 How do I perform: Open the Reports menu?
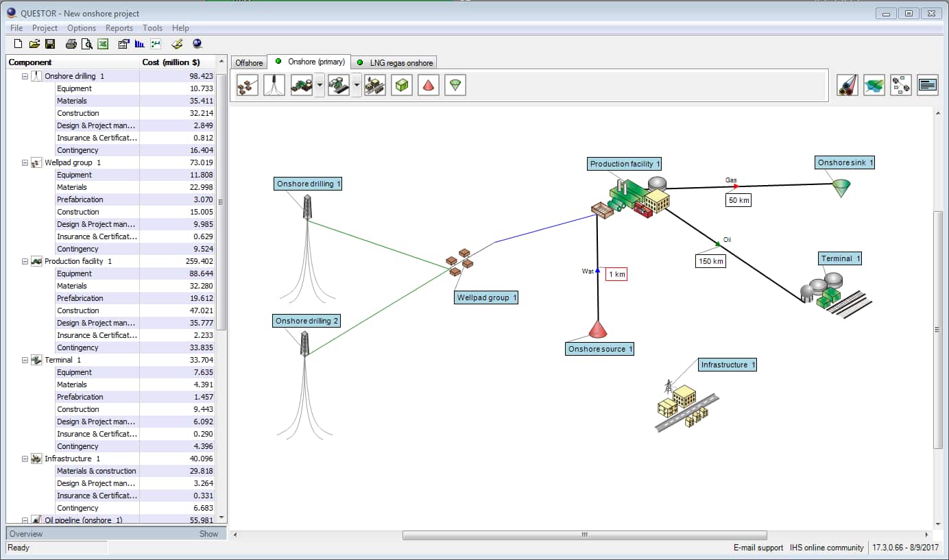(x=119, y=28)
